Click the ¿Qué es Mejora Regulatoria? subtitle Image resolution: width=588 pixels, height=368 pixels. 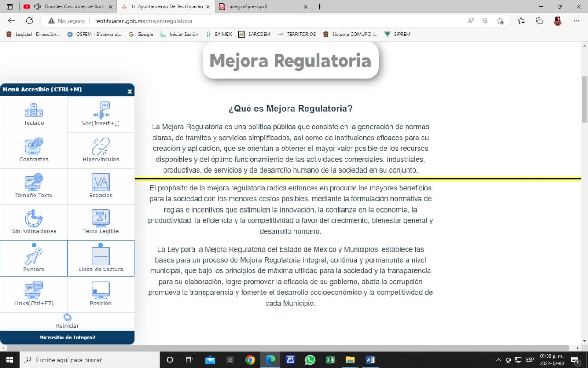click(x=290, y=109)
